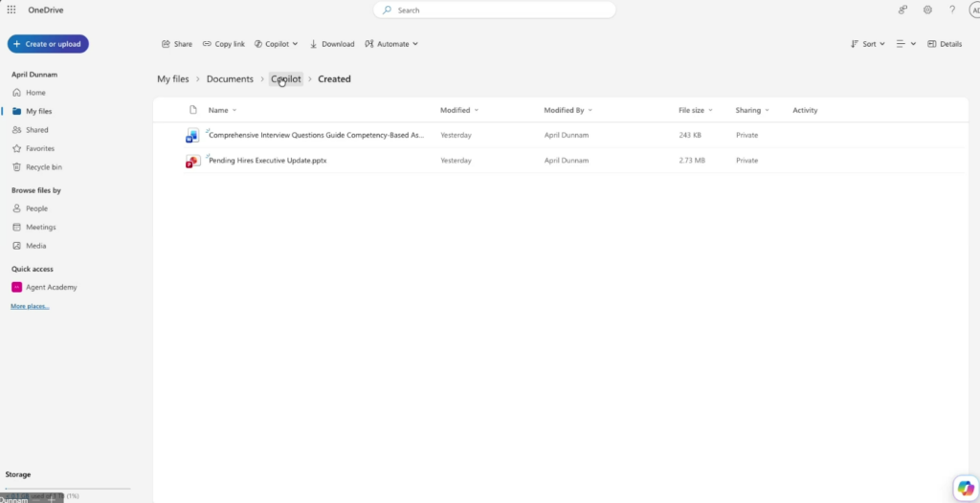Viewport: 980px width, 503px height.
Task: Sort by Modified column header
Action: (x=456, y=110)
